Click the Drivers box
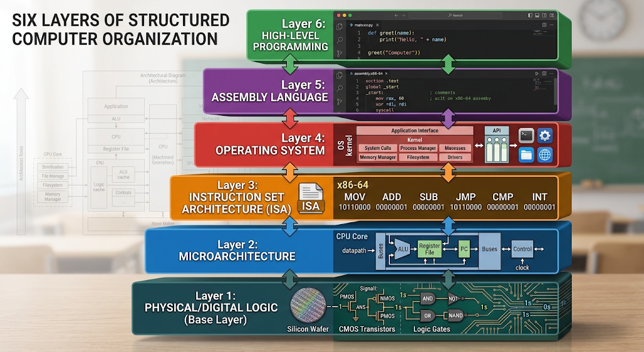The width and height of the screenshot is (644, 352). tap(455, 157)
